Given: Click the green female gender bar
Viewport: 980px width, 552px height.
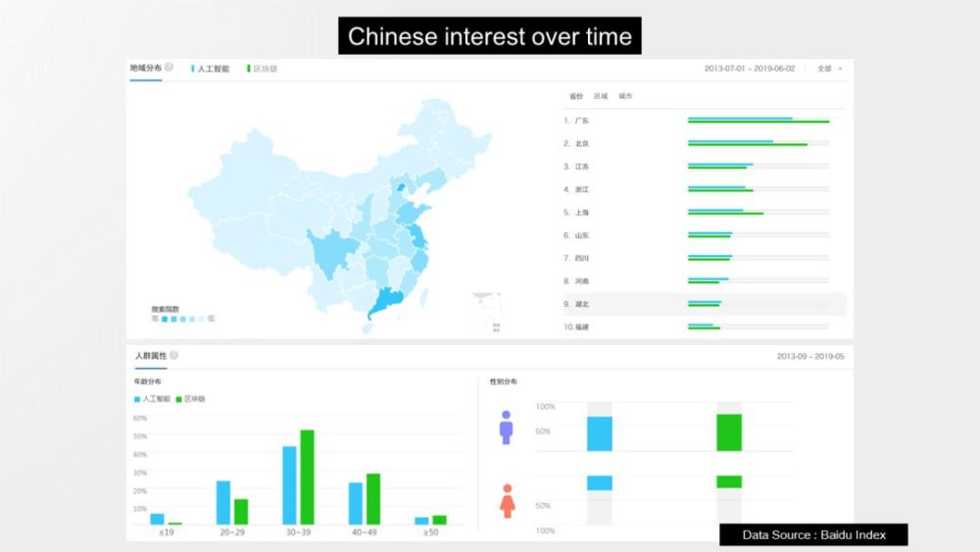Looking at the screenshot, I should coord(729,481).
